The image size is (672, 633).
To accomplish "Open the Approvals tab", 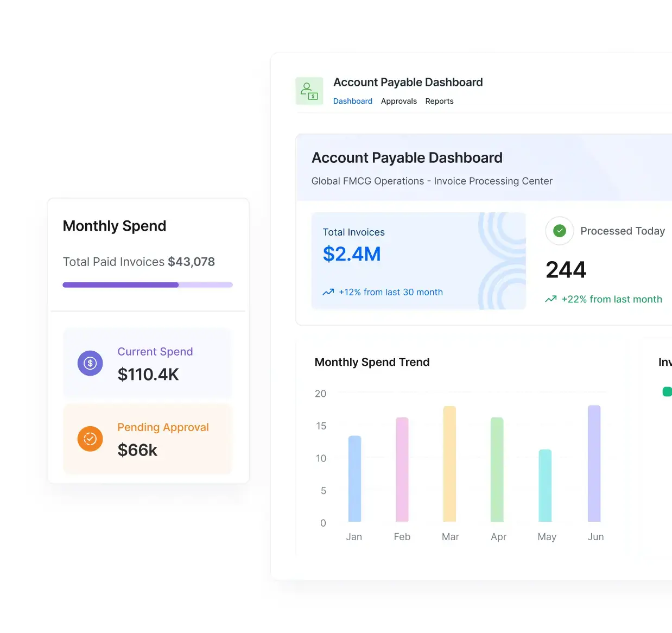I will tap(398, 101).
